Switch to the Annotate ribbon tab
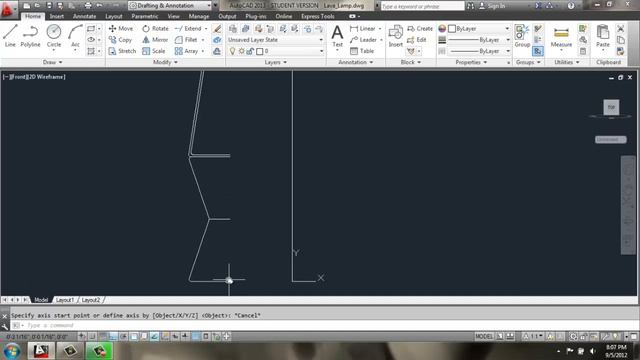 tap(84, 16)
